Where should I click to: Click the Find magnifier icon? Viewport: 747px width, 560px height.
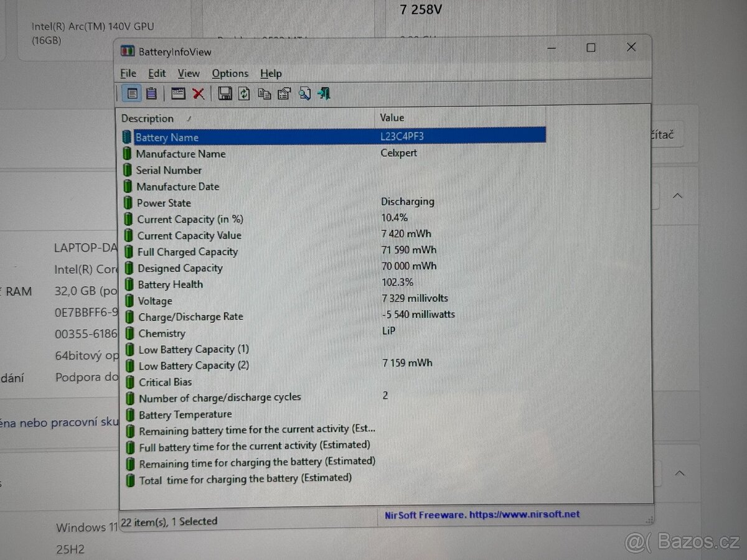pyautogui.click(x=304, y=93)
